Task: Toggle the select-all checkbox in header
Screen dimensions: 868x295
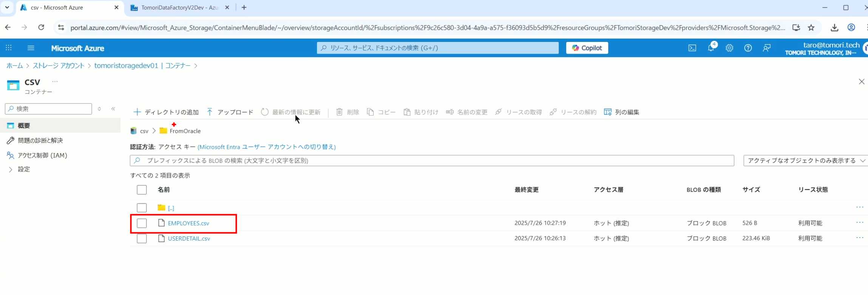Action: pos(142,190)
